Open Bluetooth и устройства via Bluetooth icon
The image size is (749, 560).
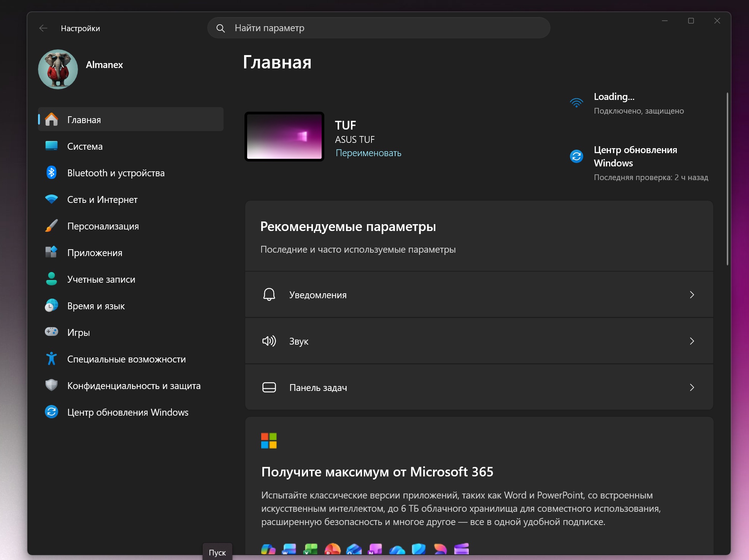tap(51, 172)
